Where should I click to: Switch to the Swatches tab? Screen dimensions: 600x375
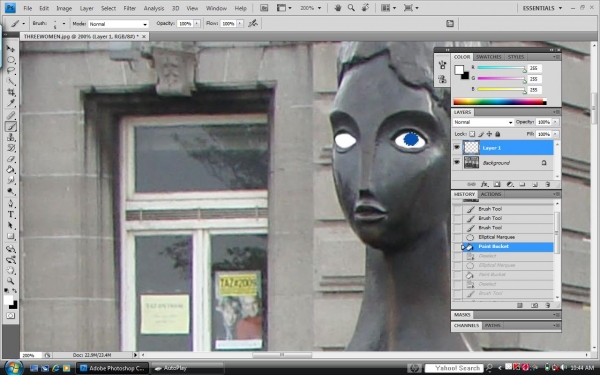[x=488, y=57]
